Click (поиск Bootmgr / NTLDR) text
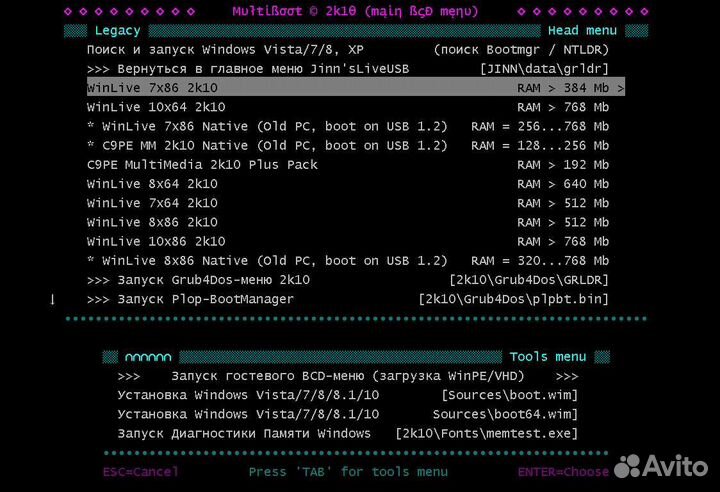The height and width of the screenshot is (492, 720). click(521, 50)
